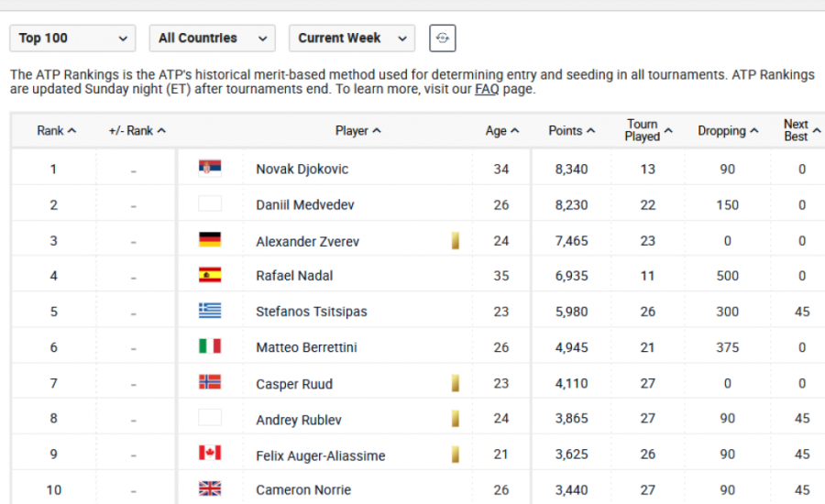Sort by the Rank column header

click(56, 130)
